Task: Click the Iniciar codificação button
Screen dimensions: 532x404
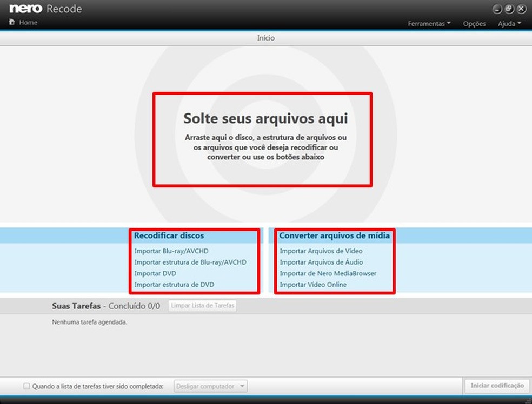Action: tap(497, 385)
